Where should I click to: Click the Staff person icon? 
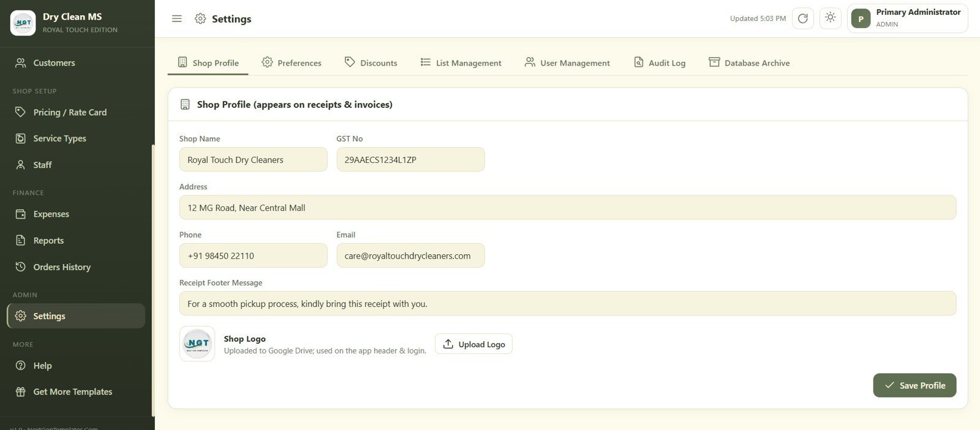tap(21, 165)
